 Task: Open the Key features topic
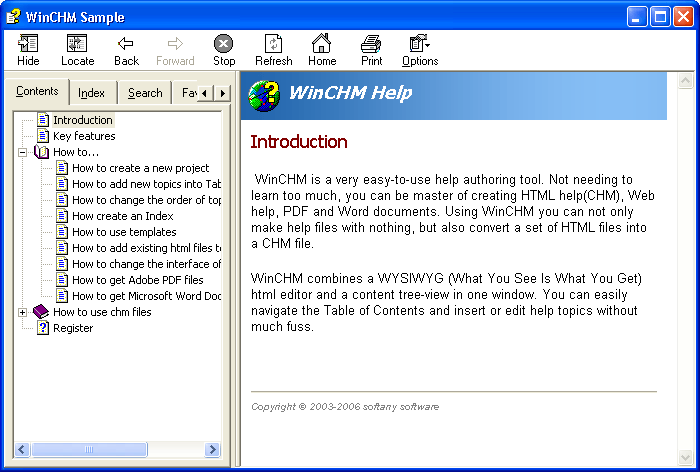coord(84,136)
